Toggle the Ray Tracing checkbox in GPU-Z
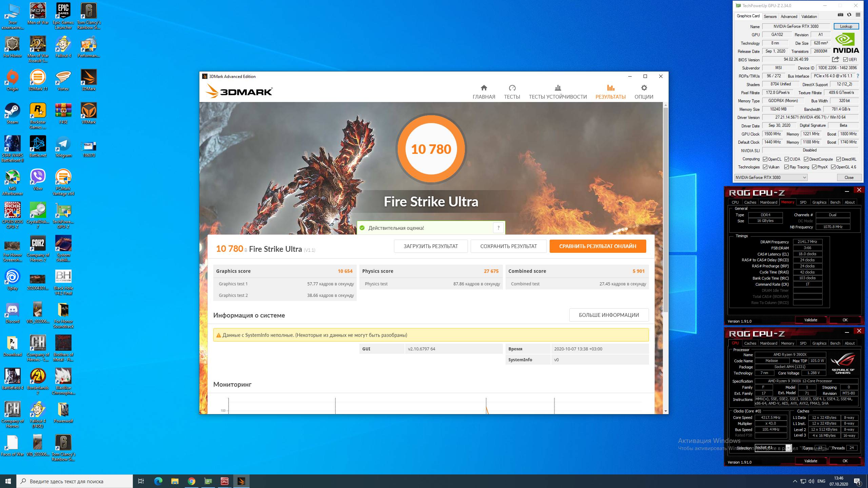 787,167
